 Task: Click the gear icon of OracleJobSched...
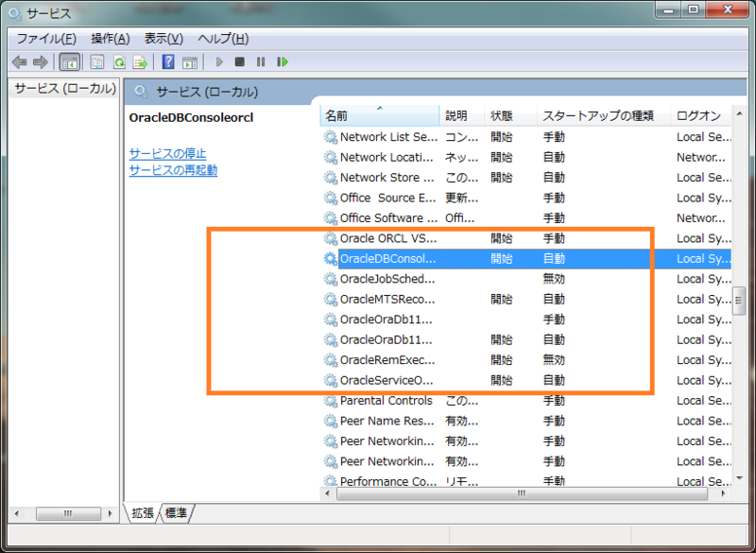coord(330,279)
